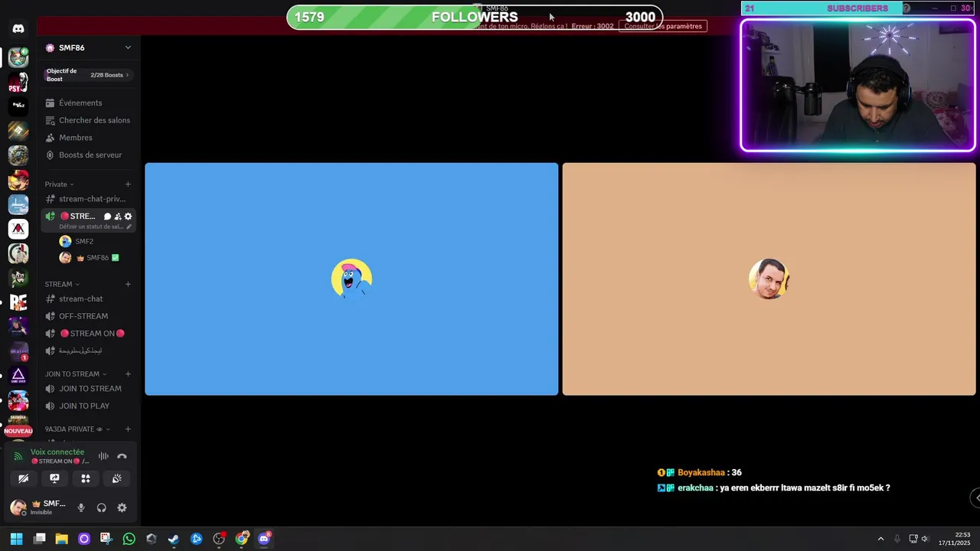This screenshot has width=980, height=551.
Task: Add a channel to Private category
Action: tap(128, 184)
